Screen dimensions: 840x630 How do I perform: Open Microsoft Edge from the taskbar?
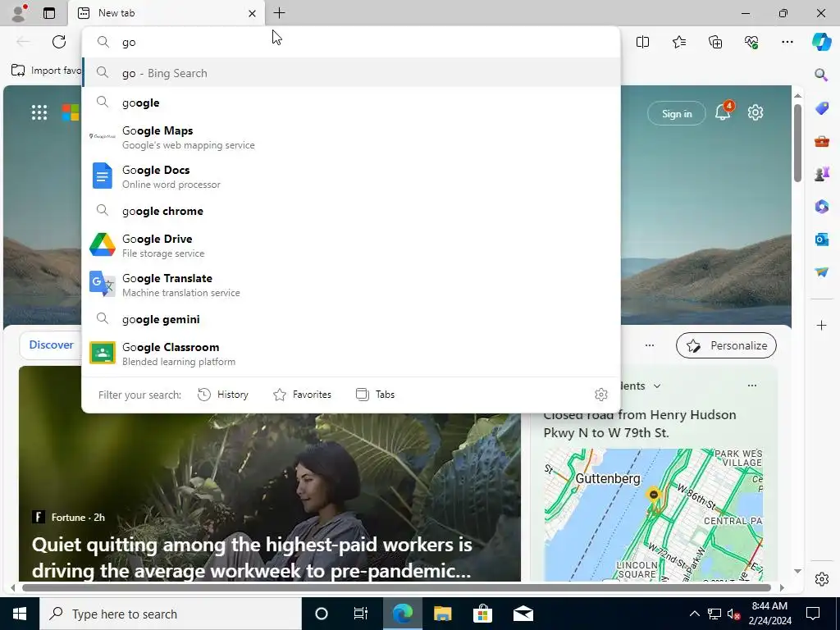coord(402,614)
